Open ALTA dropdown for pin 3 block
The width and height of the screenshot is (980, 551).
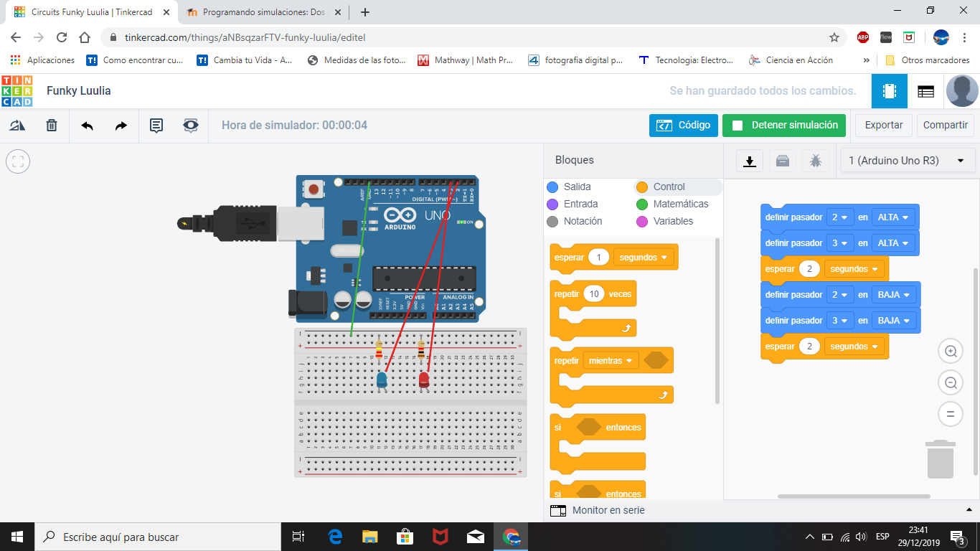[894, 242]
